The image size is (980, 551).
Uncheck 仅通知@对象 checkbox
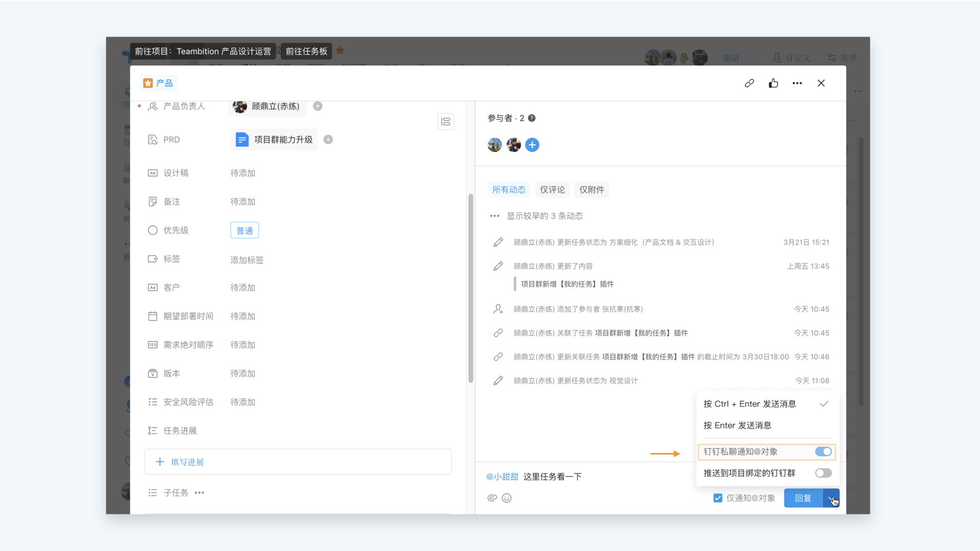[718, 498]
